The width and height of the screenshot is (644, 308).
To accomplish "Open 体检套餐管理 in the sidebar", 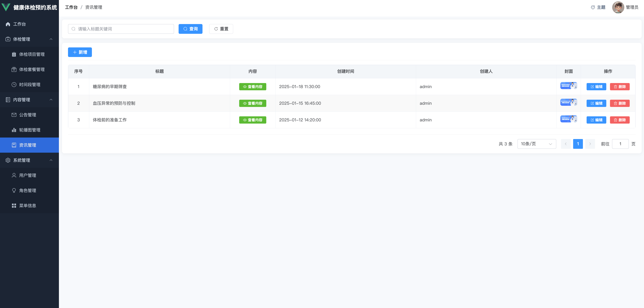I will pyautogui.click(x=32, y=69).
